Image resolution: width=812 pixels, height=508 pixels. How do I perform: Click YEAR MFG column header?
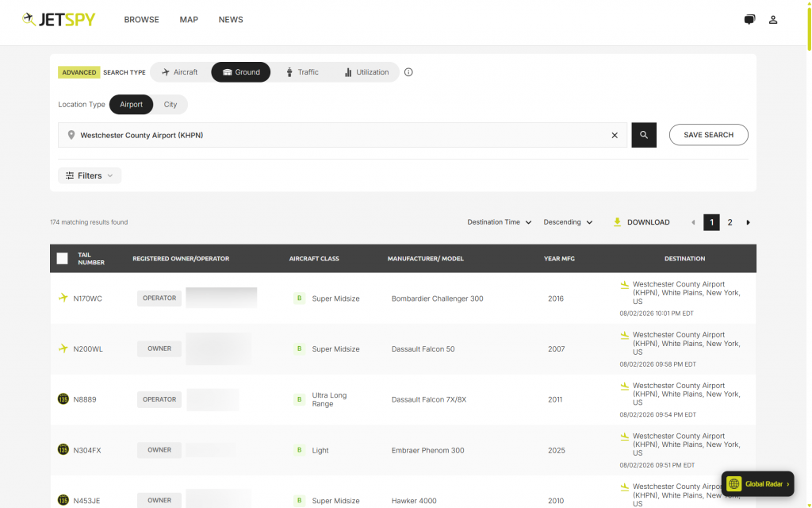pyautogui.click(x=559, y=259)
